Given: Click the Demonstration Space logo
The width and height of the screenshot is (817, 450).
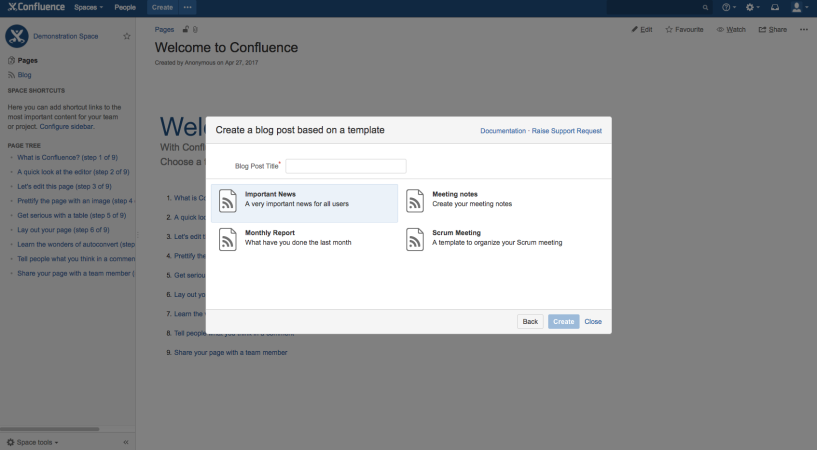Looking at the screenshot, I should click(17, 36).
